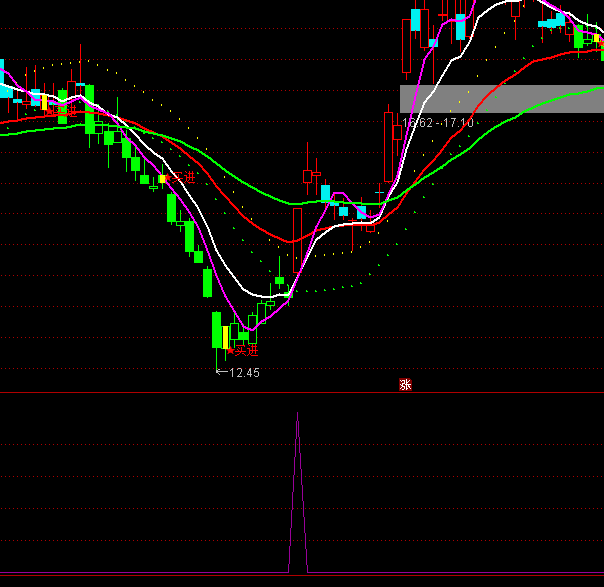Select the large green candle just before the low
The height and width of the screenshot is (587, 604).
216,329
